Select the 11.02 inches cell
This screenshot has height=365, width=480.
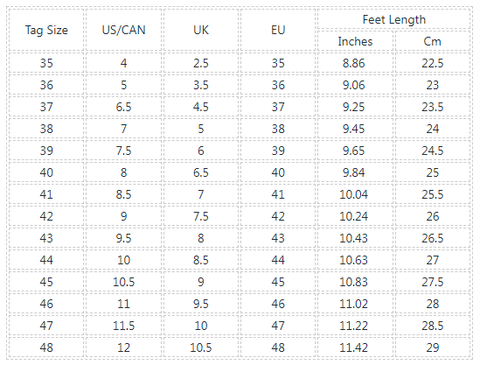pos(355,304)
